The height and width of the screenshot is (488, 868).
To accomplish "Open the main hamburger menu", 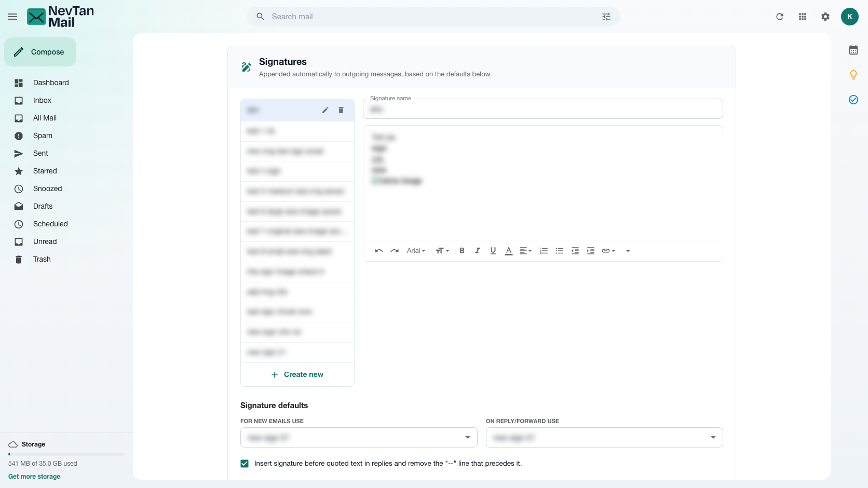I will point(12,17).
